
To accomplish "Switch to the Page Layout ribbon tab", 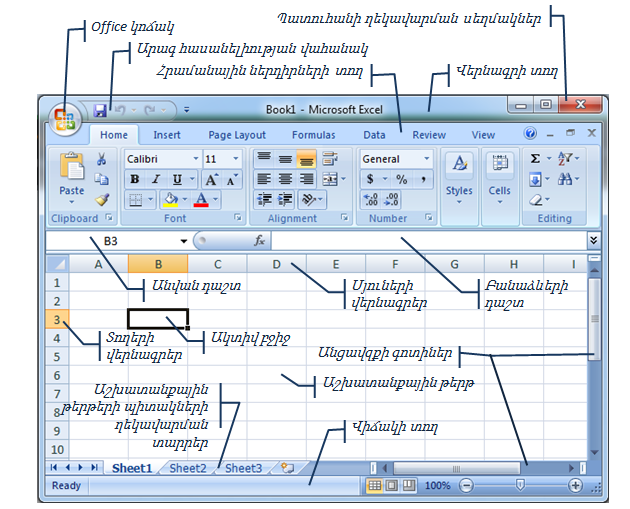I will pyautogui.click(x=237, y=135).
